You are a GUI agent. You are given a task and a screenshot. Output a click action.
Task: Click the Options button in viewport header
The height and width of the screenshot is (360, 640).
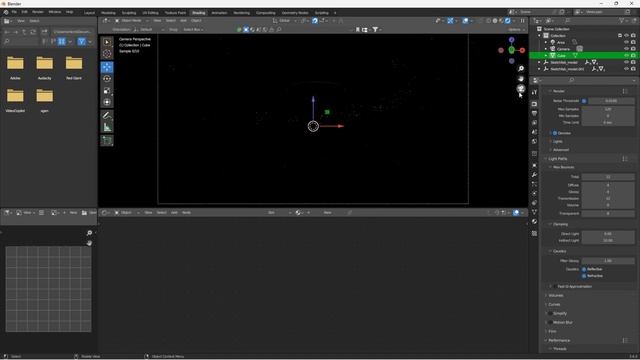click(516, 29)
